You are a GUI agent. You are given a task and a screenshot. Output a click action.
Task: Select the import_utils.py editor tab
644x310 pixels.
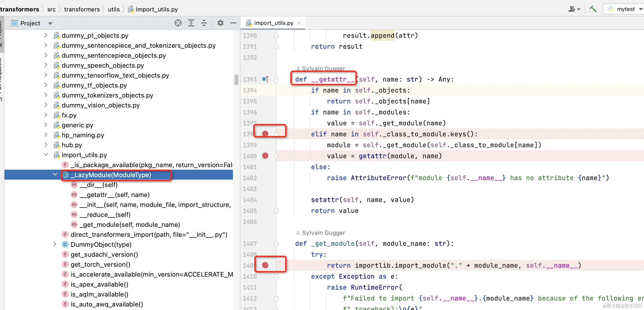tap(273, 23)
